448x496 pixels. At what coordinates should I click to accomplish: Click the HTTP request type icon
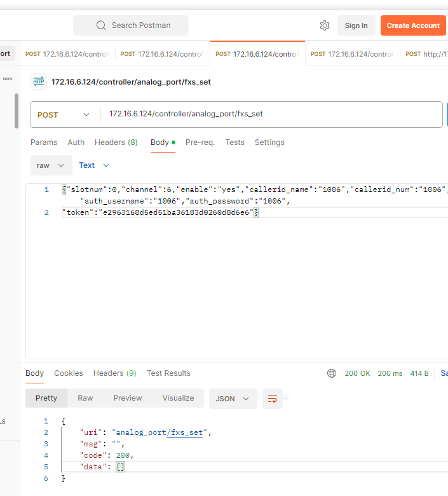39,81
